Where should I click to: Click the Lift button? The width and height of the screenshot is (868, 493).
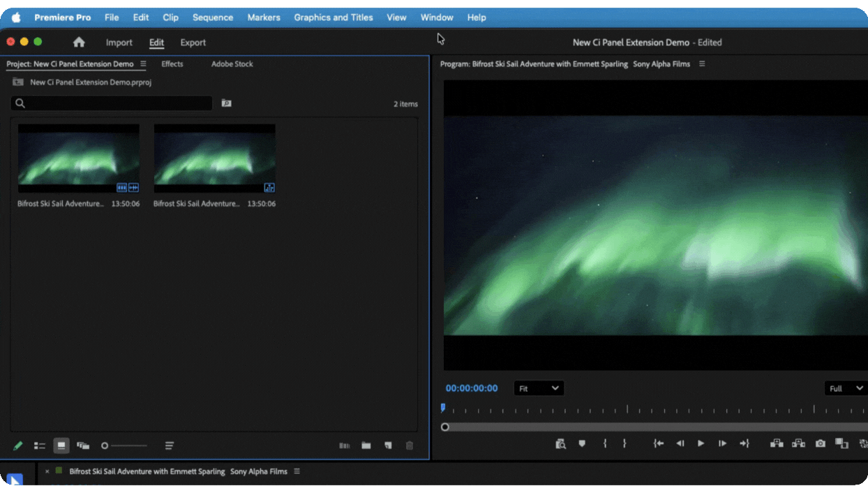click(777, 443)
